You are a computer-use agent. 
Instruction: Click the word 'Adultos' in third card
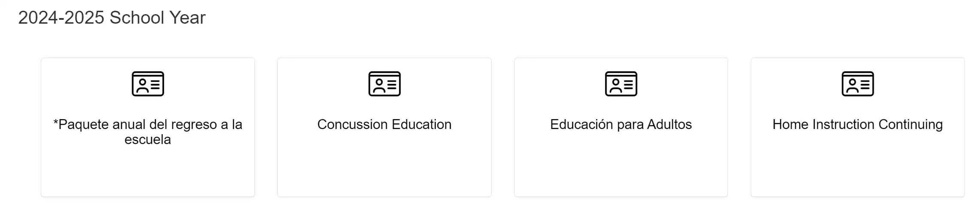coord(669,125)
